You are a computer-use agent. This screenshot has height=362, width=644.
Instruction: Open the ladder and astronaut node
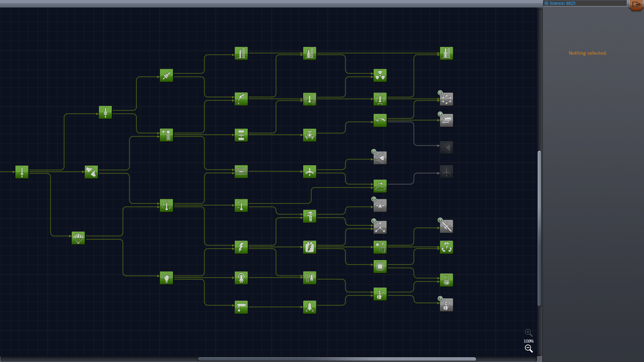click(309, 277)
